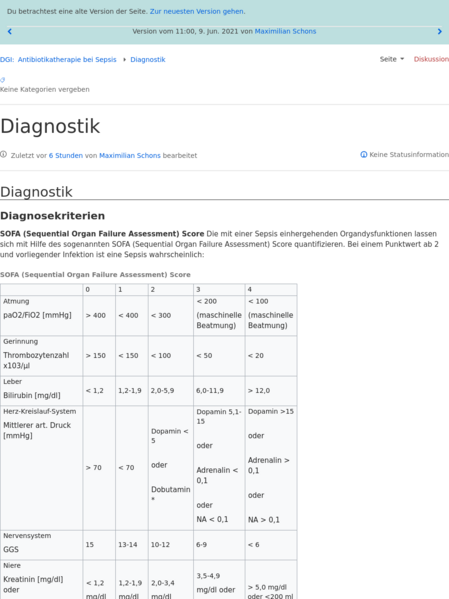The width and height of the screenshot is (449, 599).
Task: Click 'NA > 0,1' in score 4 column
Action: tap(264, 520)
